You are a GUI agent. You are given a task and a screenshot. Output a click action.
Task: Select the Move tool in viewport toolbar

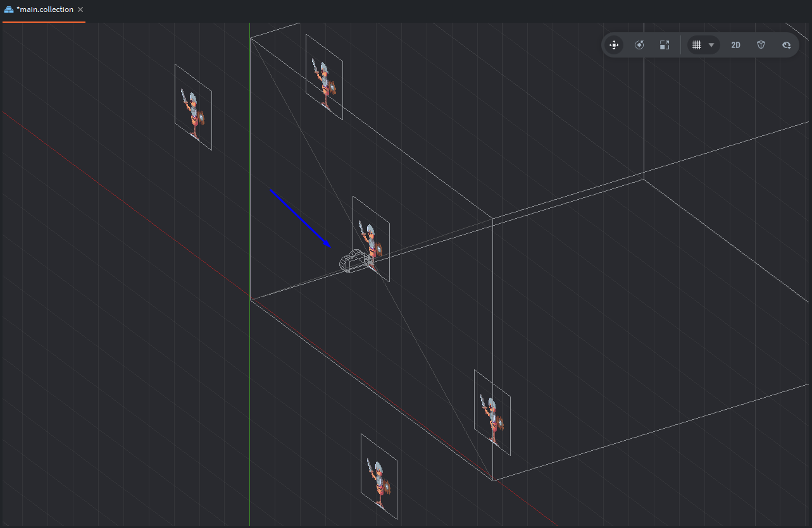(x=613, y=45)
